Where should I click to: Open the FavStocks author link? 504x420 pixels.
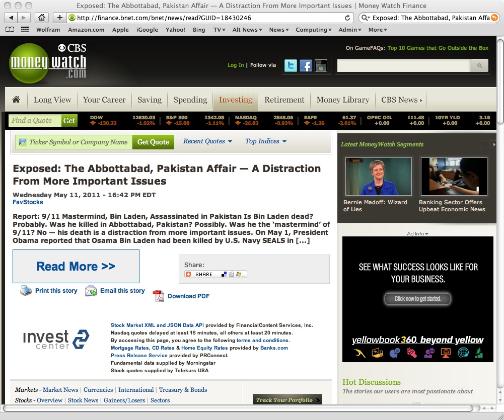coord(28,202)
